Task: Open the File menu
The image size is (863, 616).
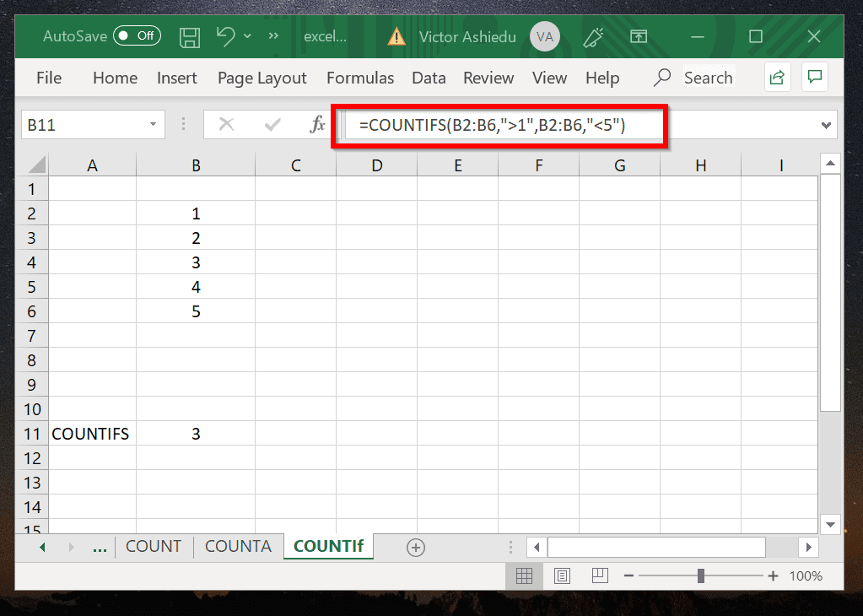Action: pyautogui.click(x=49, y=78)
